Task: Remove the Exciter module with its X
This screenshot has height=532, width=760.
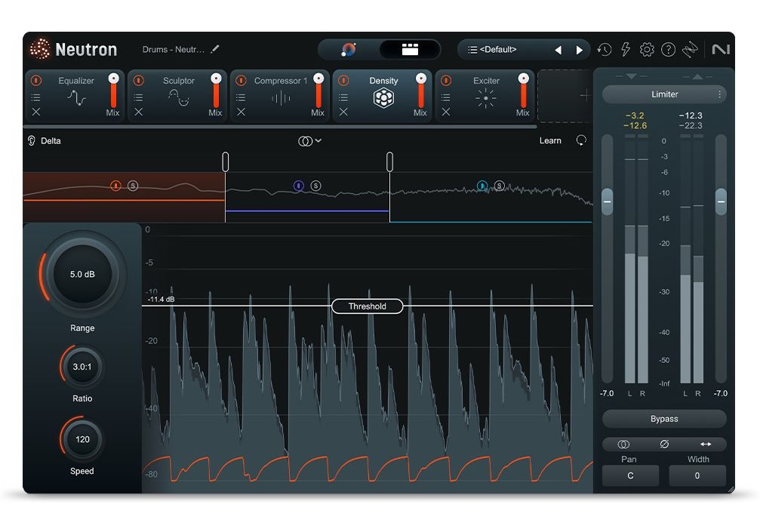Action: 446,112
